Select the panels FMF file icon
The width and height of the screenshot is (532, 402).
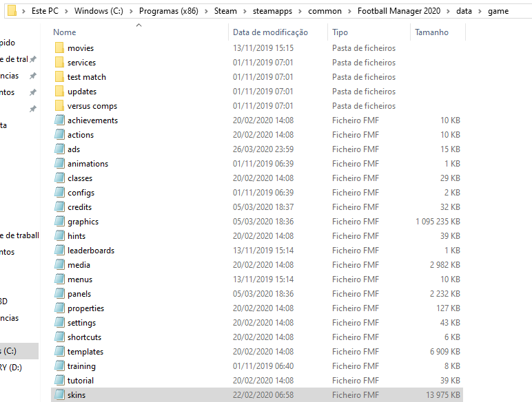point(59,294)
